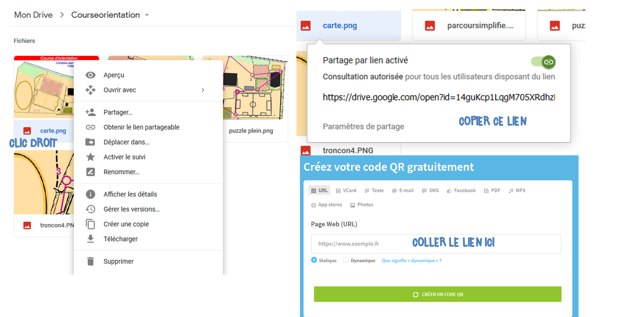
Task: Switch to the URL tab
Action: 319,190
